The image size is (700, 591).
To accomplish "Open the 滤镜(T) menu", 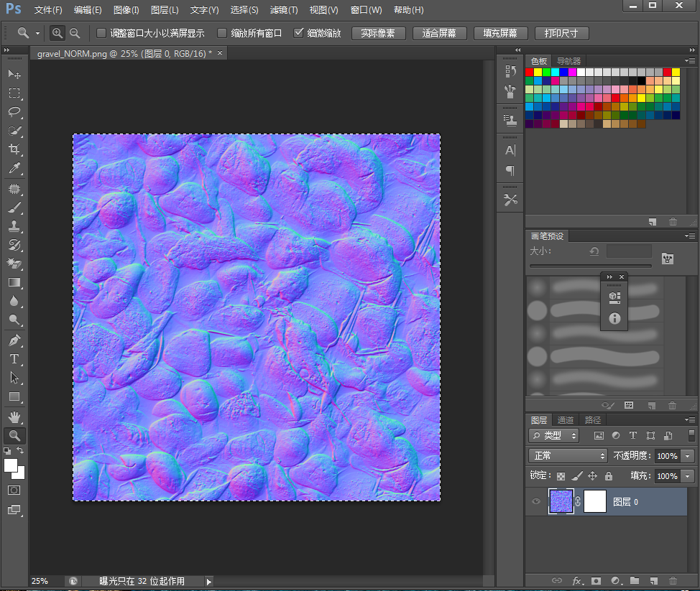I will (284, 10).
